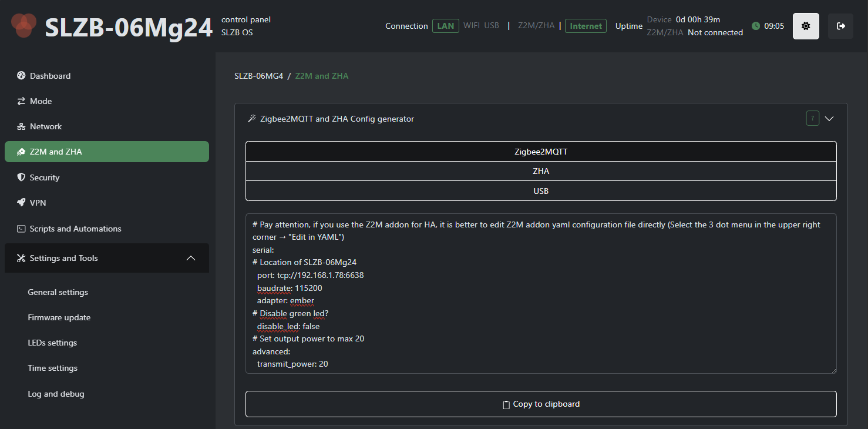The width and height of the screenshot is (868, 429).
Task: Select the Zigbee2MQTT config option
Action: tap(541, 152)
